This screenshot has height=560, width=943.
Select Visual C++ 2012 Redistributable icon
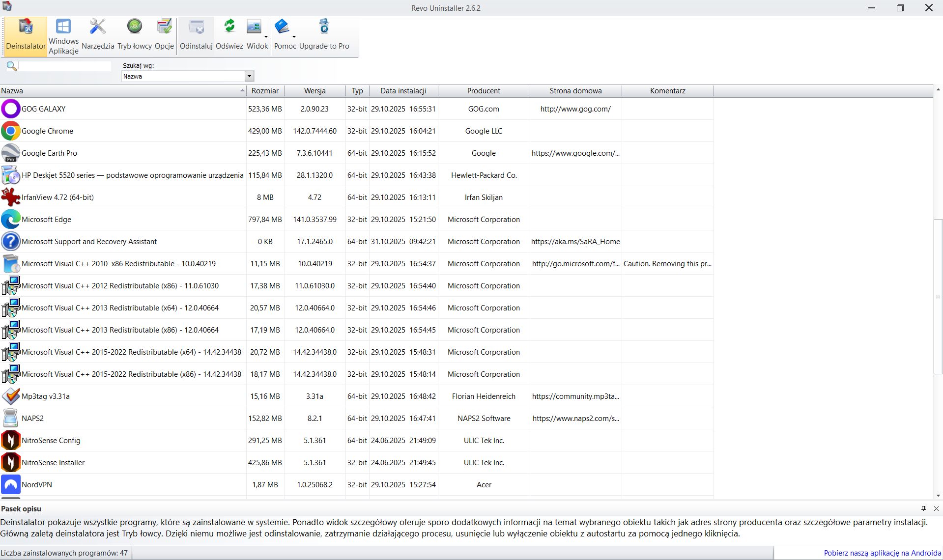(x=10, y=286)
